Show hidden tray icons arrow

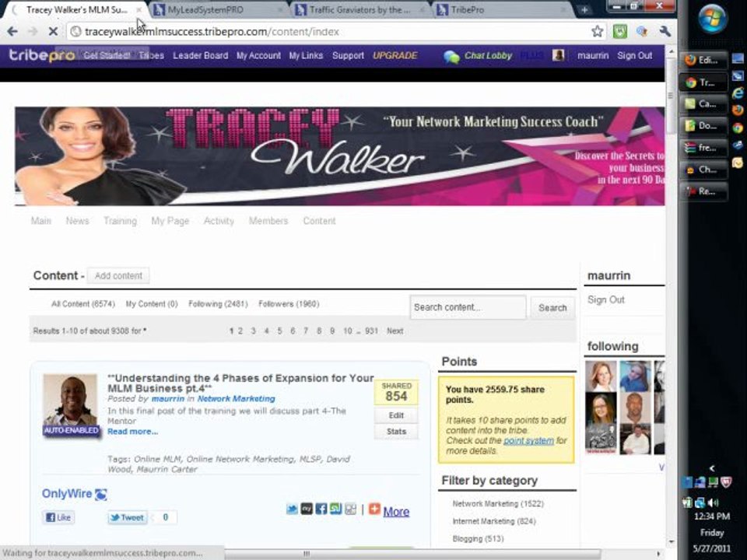point(712,468)
